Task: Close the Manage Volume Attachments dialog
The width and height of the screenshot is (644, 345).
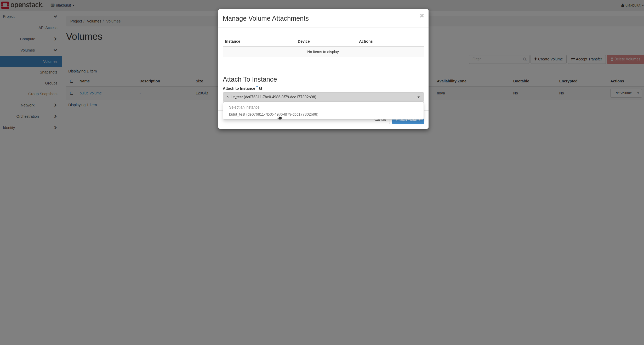Action: 422,16
